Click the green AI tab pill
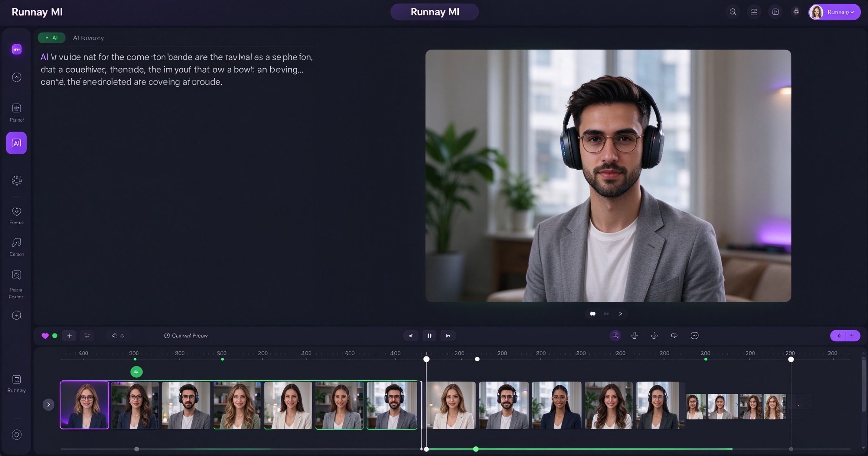Viewport: 868px width, 456px height. [x=52, y=38]
